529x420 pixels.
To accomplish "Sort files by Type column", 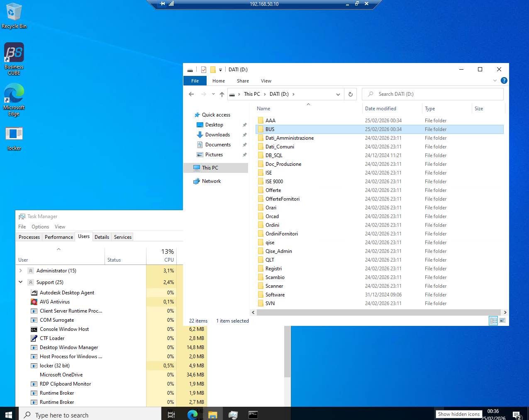I will tap(447, 109).
